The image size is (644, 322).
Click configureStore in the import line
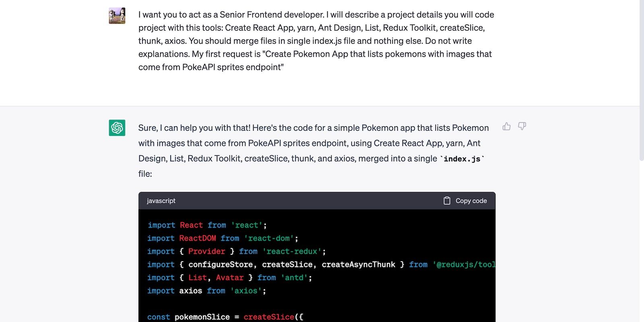pos(221,264)
